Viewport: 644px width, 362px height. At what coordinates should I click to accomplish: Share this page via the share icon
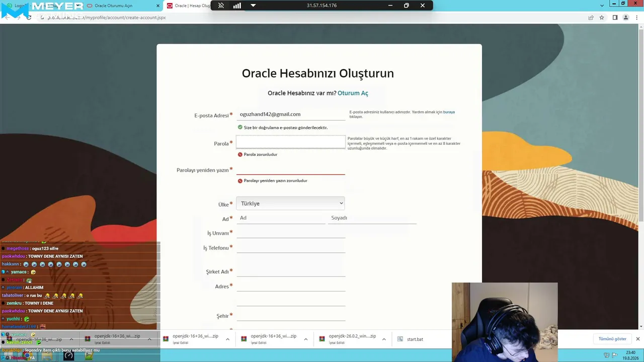591,18
